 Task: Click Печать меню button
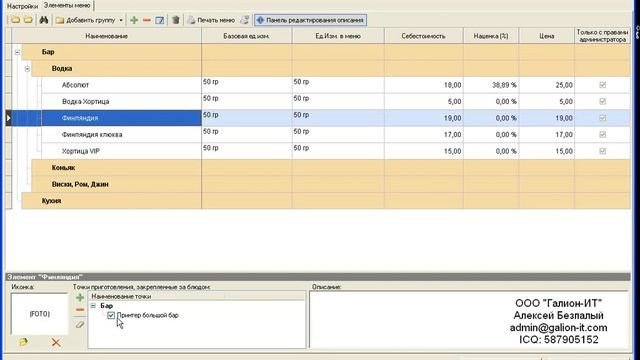pyautogui.click(x=211, y=20)
